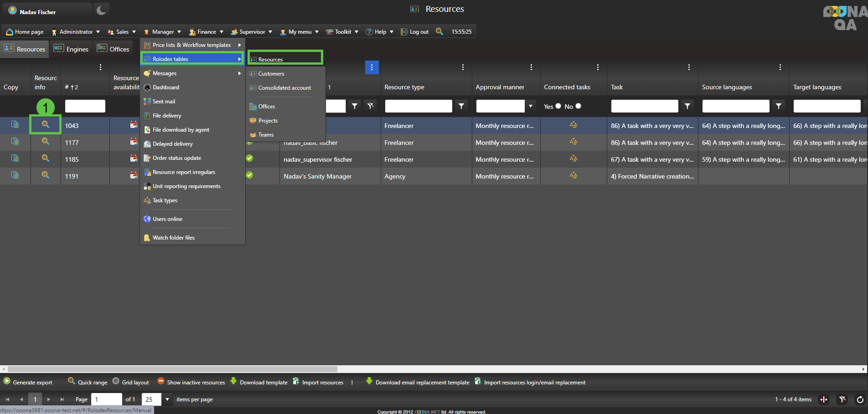Open availability calendar for resource 1185

(133, 158)
